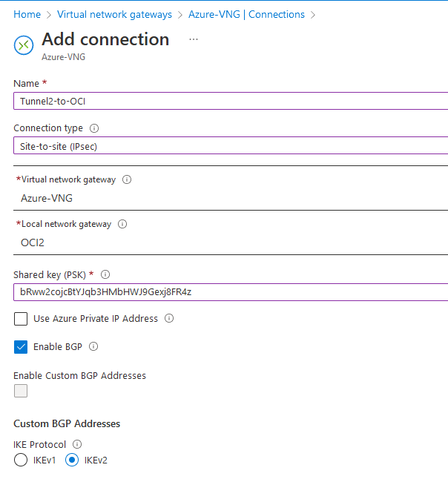
Task: Click the Shared key (PSK) info icon
Action: point(105,274)
